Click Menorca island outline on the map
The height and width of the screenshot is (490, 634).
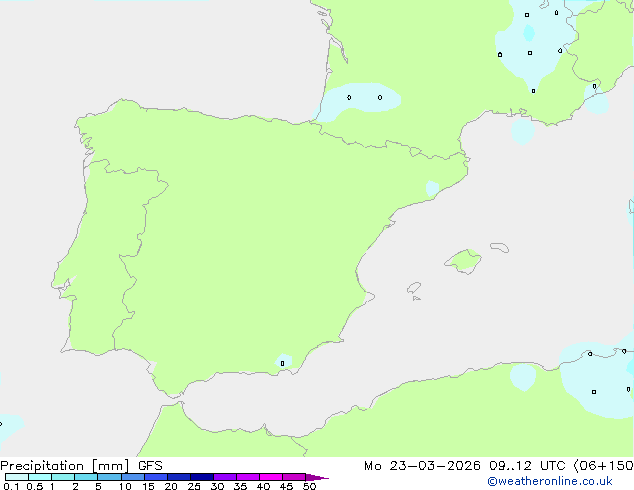pyautogui.click(x=500, y=247)
